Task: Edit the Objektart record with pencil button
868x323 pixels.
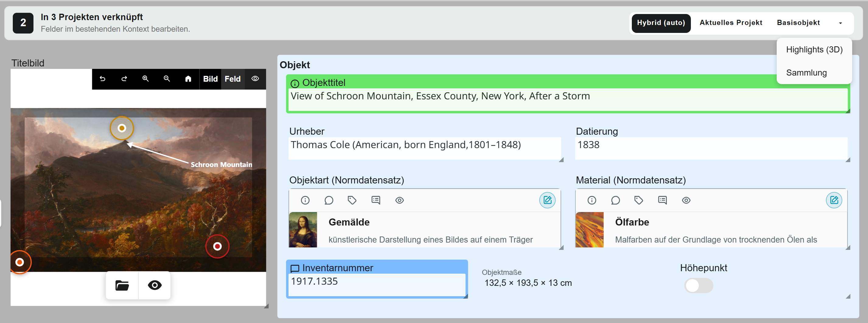Action: click(547, 200)
